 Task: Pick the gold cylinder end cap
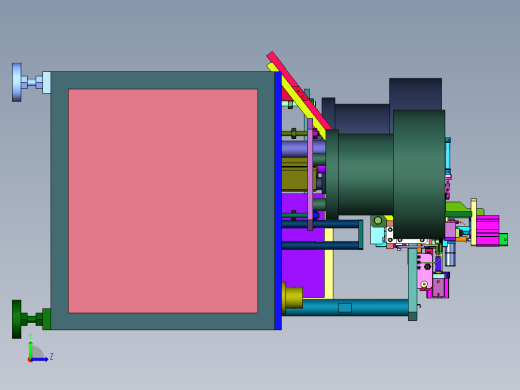[x=293, y=298]
